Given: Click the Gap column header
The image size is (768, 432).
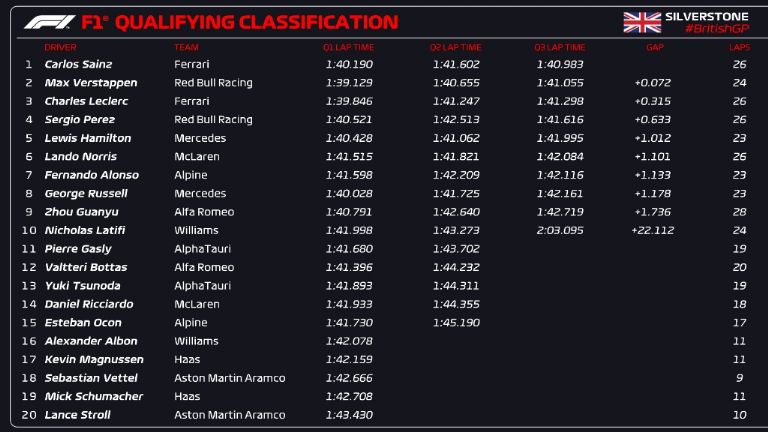Looking at the screenshot, I should coord(655,47).
